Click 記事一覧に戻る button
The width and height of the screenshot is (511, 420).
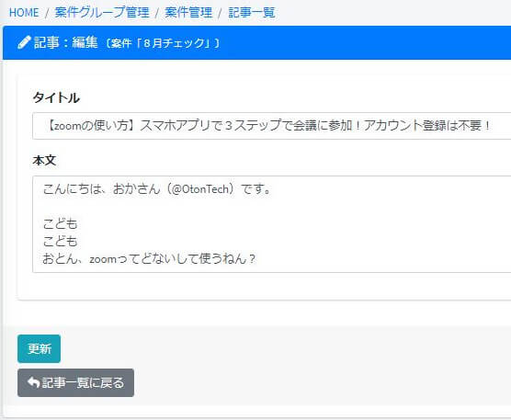coord(75,383)
